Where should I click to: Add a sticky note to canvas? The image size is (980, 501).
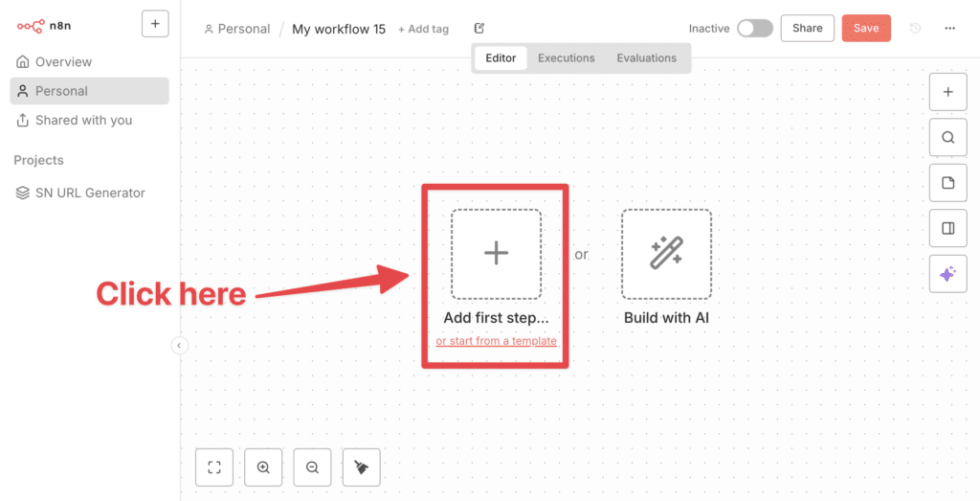948,183
